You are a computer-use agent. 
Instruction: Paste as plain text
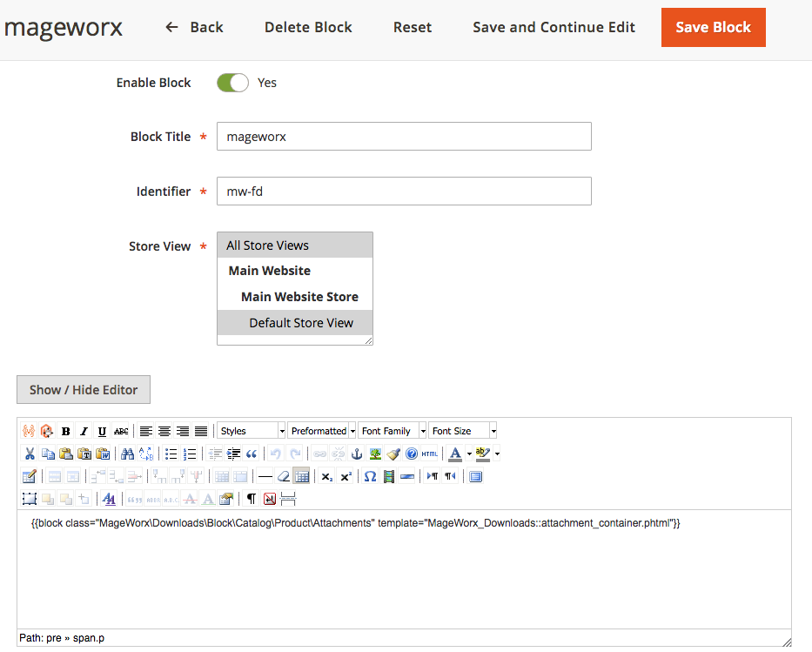tap(84, 454)
